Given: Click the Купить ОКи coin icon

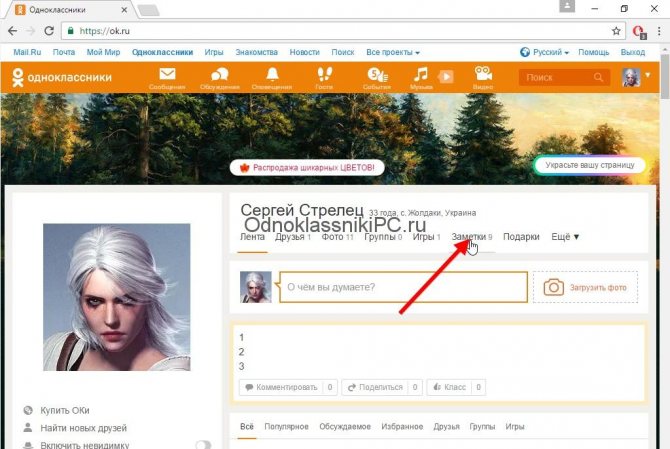Looking at the screenshot, I should [28, 410].
